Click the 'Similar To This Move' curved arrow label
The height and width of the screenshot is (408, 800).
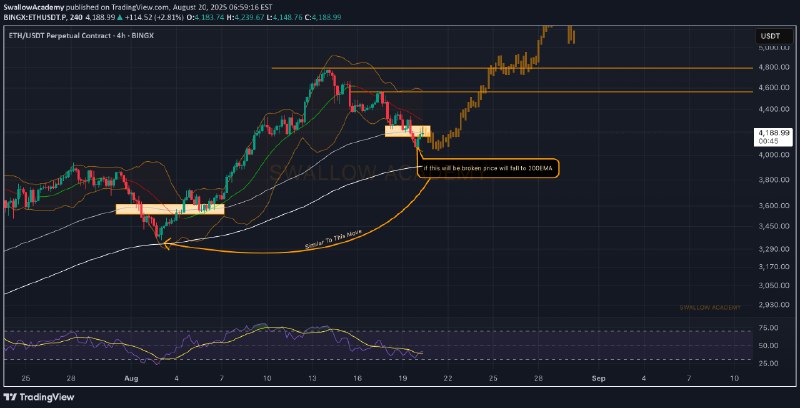(334, 239)
